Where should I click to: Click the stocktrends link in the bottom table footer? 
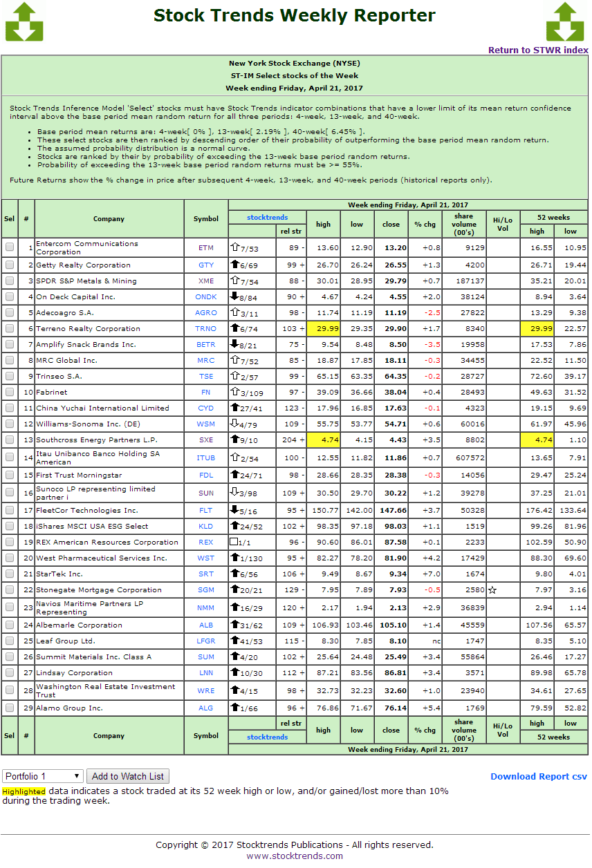267,737
